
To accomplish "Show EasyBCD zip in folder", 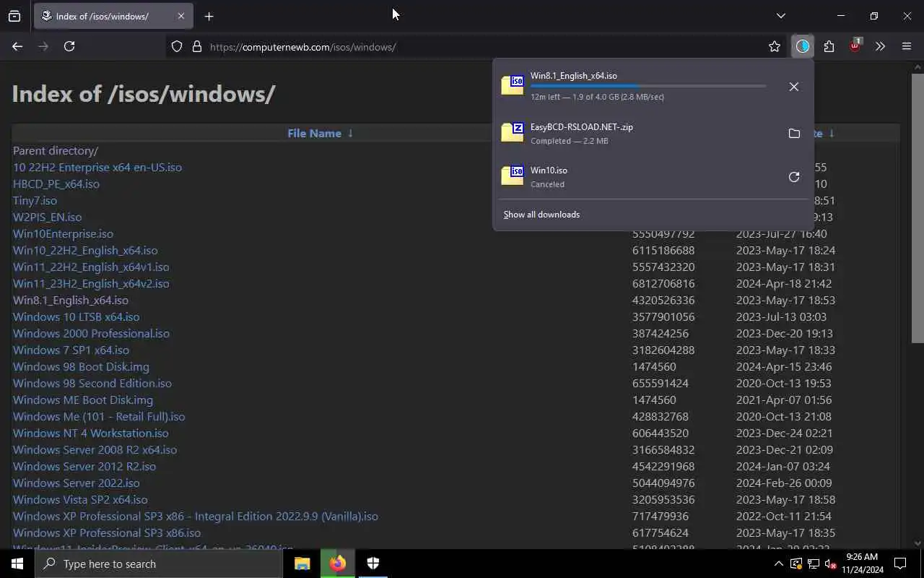I will coord(794,134).
